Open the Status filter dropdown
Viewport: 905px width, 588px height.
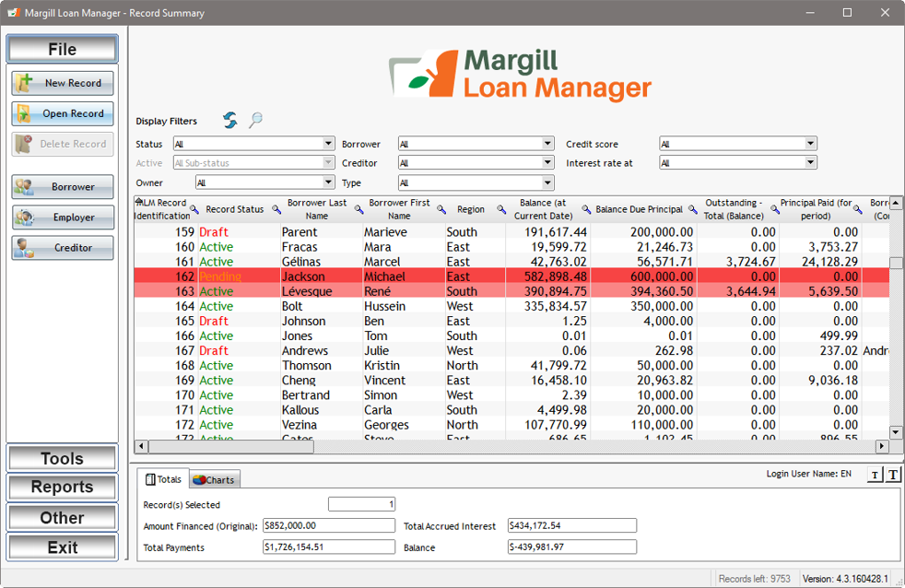pyautogui.click(x=328, y=144)
